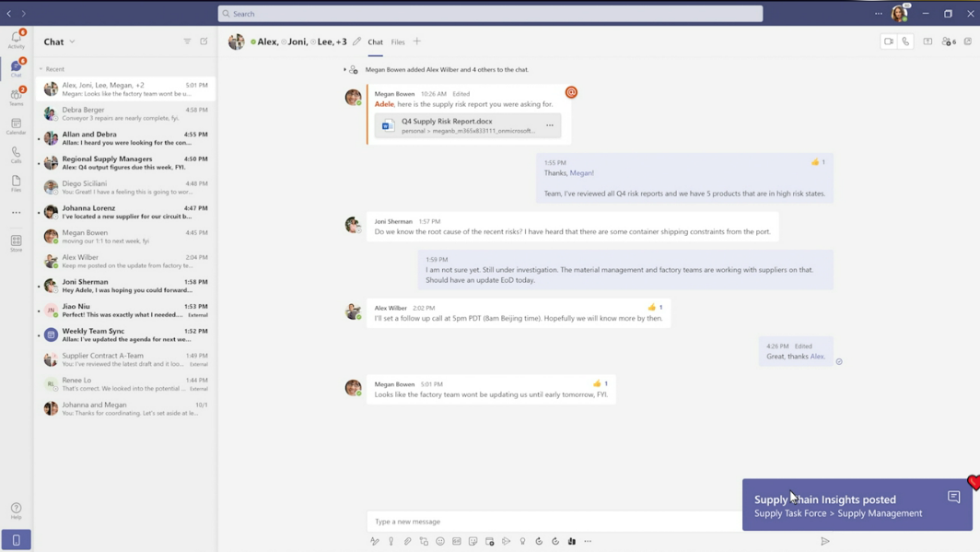The width and height of the screenshot is (980, 552).
Task: Open the Store app icon
Action: [x=17, y=243]
